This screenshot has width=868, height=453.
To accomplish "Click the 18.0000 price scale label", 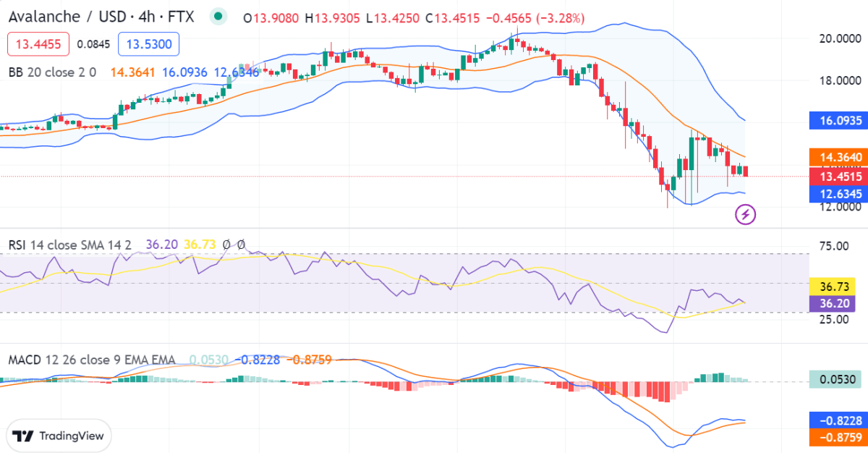I will point(839,80).
